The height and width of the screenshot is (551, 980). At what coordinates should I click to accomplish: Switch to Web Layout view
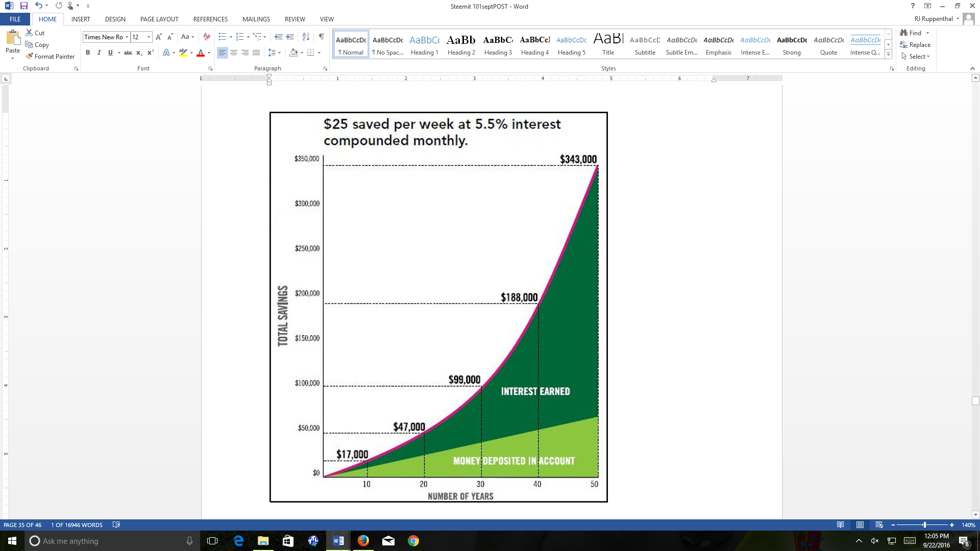pyautogui.click(x=879, y=524)
